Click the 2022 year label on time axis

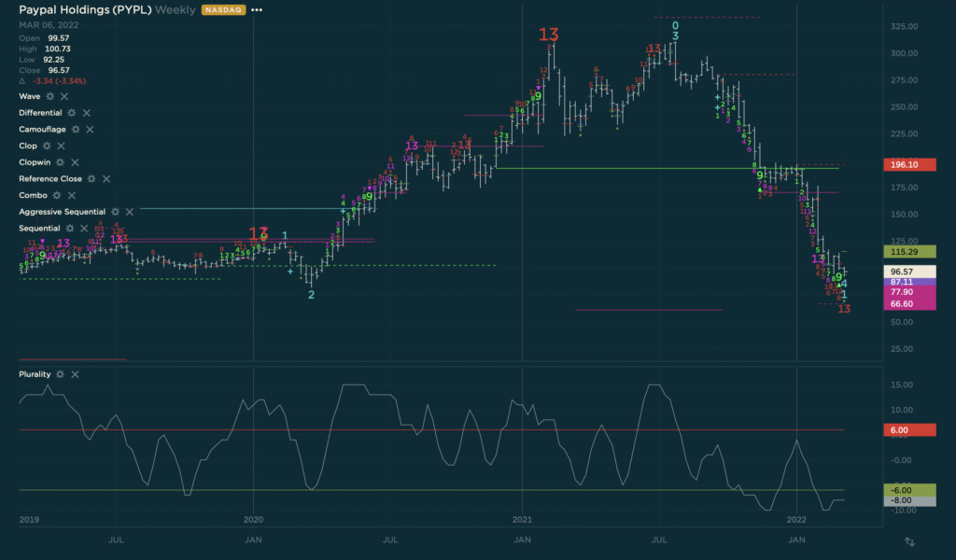coord(796,520)
